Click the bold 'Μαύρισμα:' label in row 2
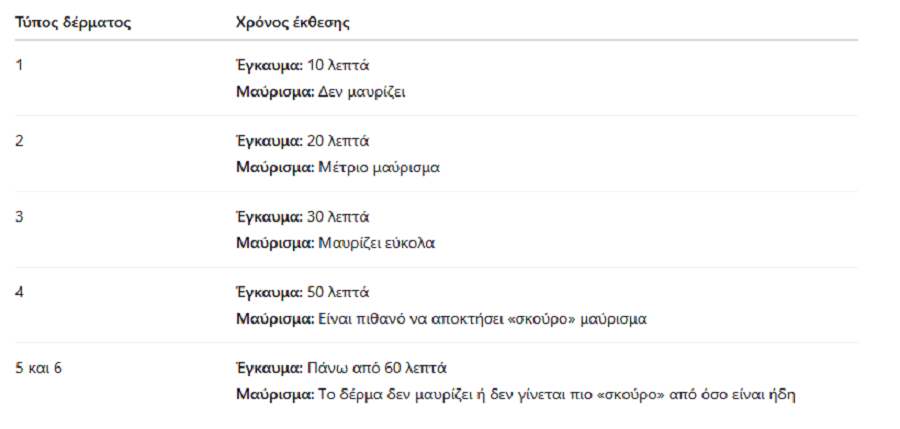 [x=276, y=168]
